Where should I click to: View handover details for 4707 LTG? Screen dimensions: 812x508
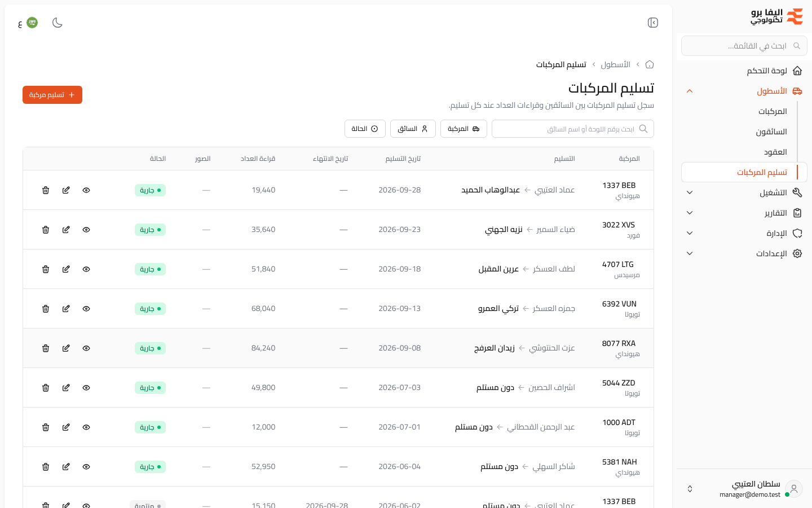pos(86,269)
